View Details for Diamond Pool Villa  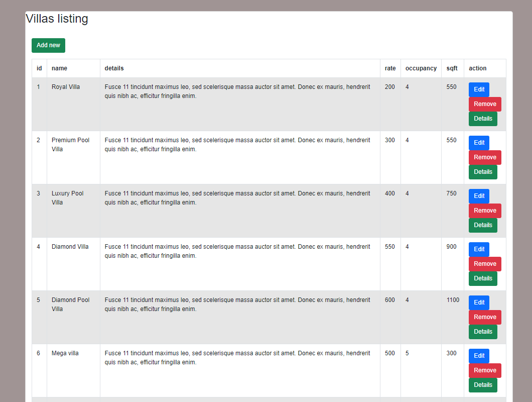pyautogui.click(x=483, y=332)
